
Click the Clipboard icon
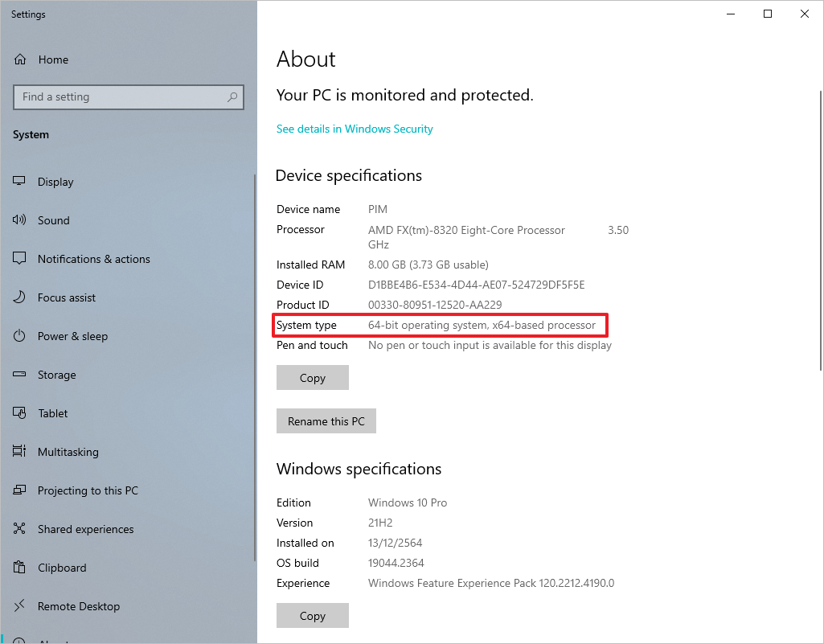coord(19,568)
